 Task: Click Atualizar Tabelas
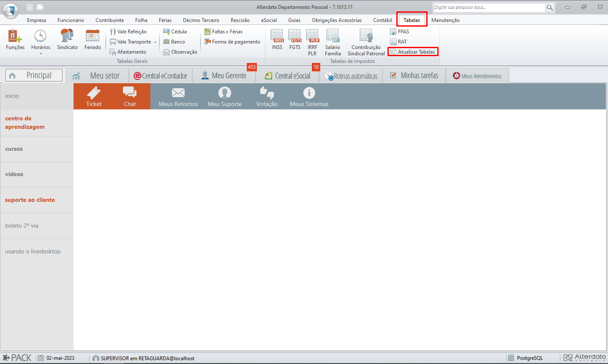coord(413,52)
